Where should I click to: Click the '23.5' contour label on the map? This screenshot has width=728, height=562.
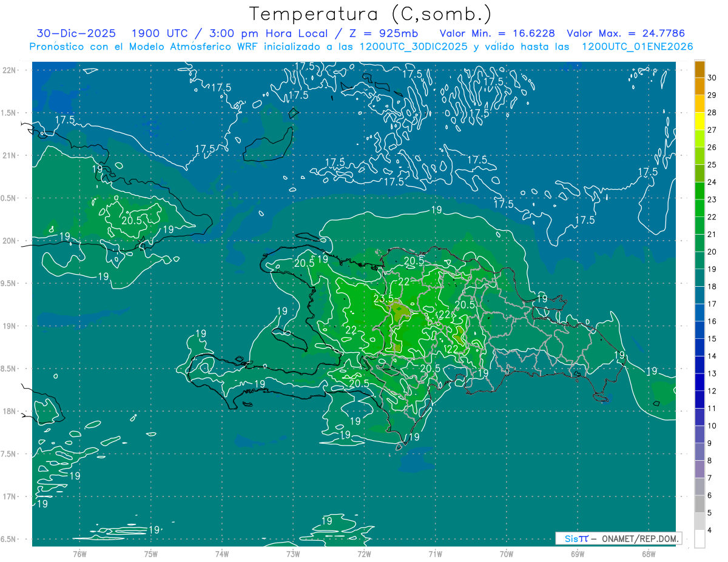[x=383, y=298]
